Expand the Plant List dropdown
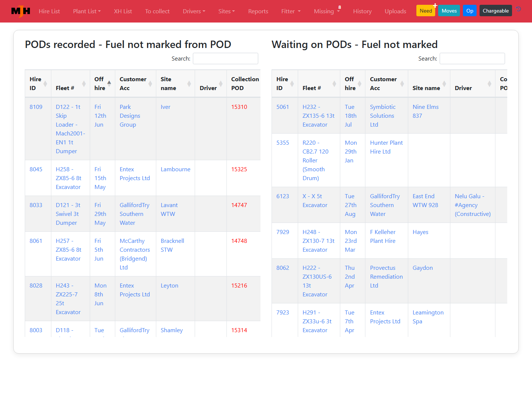This screenshot has width=532, height=406. pyautogui.click(x=87, y=11)
